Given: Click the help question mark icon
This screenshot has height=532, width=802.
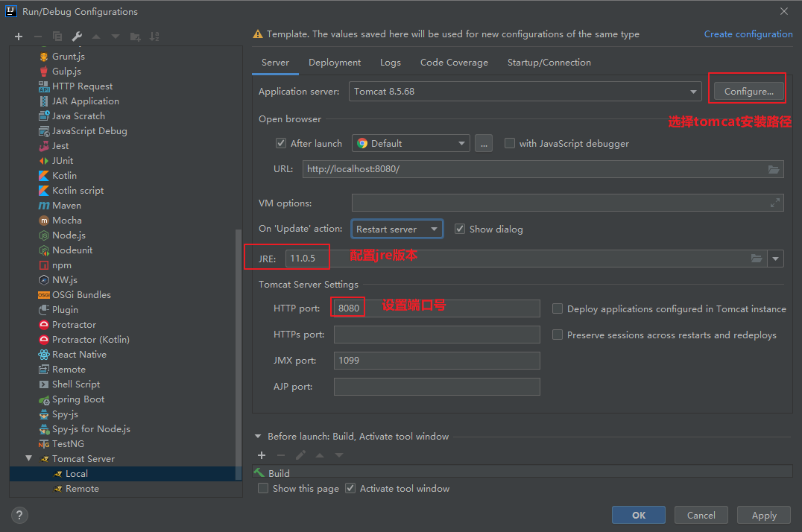Looking at the screenshot, I should tap(20, 515).
